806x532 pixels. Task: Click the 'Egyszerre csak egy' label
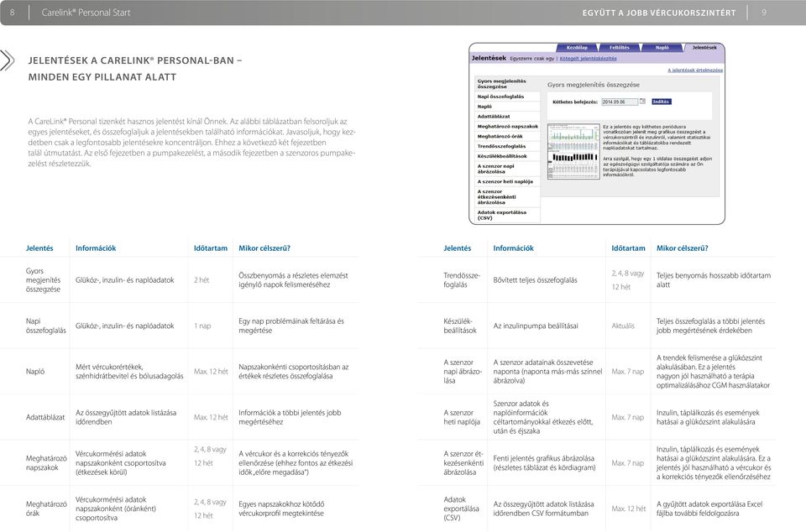[x=532, y=59]
